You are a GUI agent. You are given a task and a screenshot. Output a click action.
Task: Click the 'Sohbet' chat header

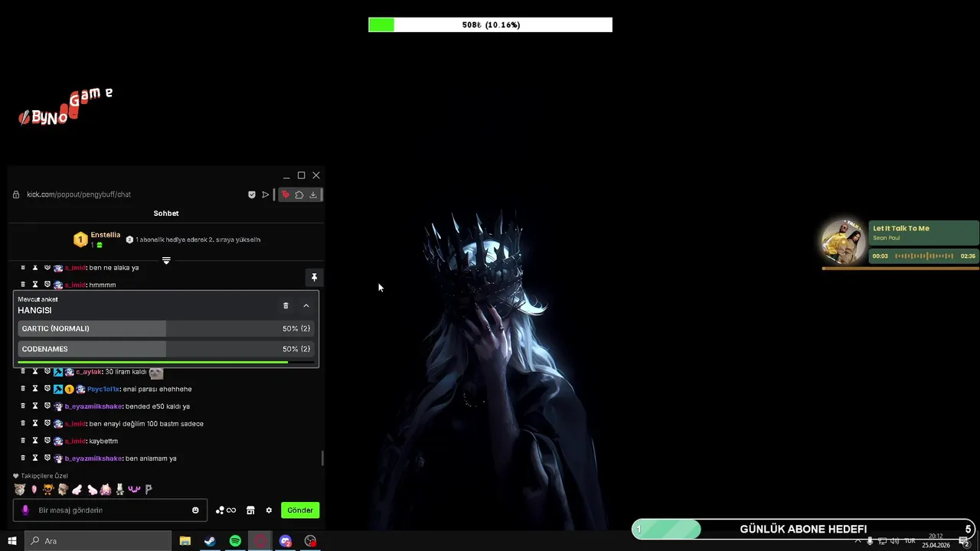[x=166, y=214]
